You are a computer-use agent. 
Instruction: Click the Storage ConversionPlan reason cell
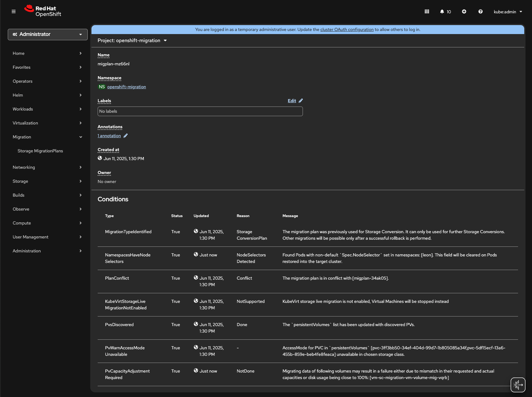(x=252, y=235)
